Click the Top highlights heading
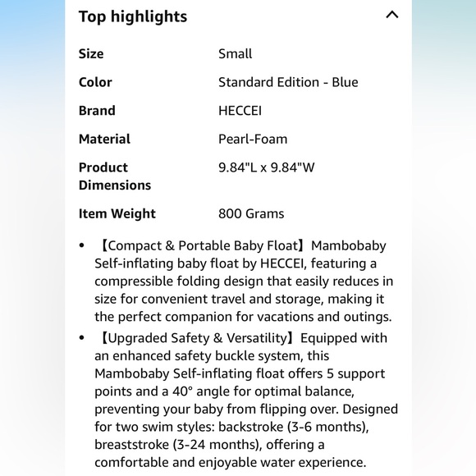Screen dimensions: 476x476 (x=133, y=16)
